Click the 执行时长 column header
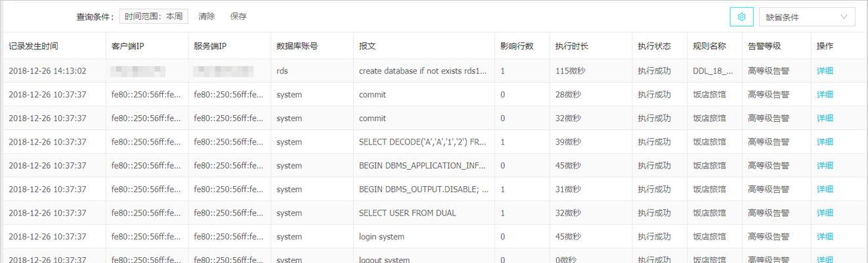868x263 pixels. click(572, 46)
